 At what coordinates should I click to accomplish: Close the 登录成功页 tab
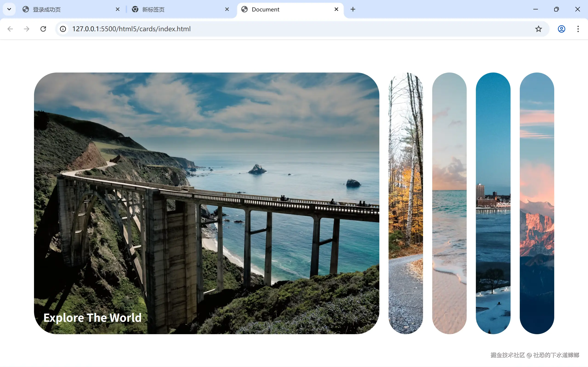[x=118, y=9]
